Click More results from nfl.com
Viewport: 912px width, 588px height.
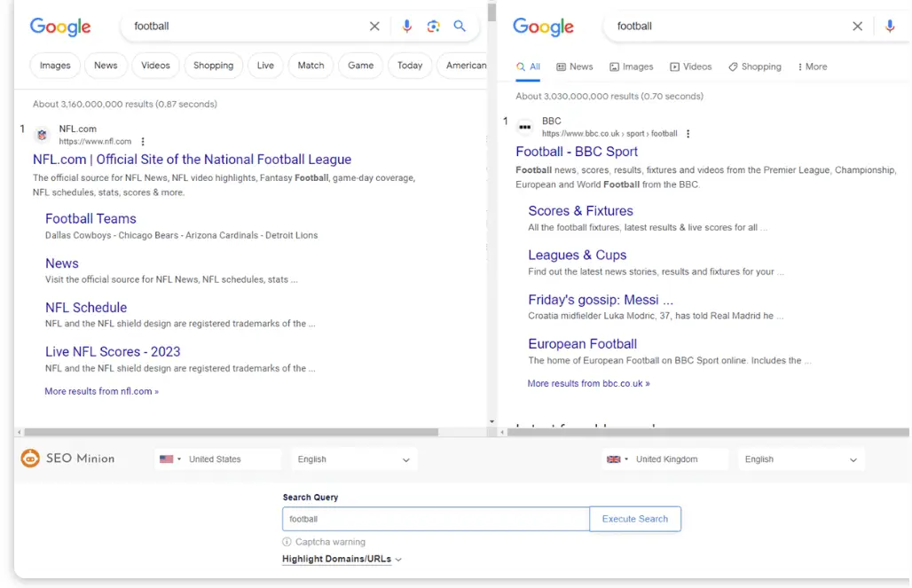pos(102,391)
